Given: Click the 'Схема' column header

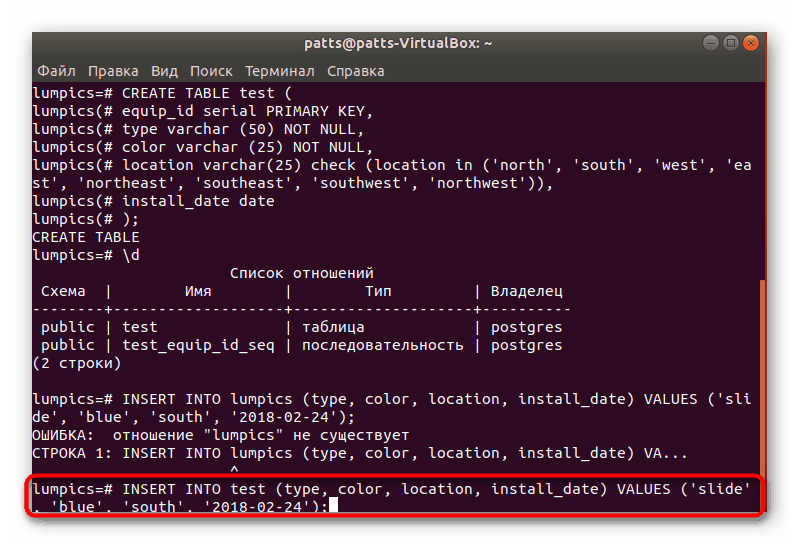Looking at the screenshot, I should point(63,291).
